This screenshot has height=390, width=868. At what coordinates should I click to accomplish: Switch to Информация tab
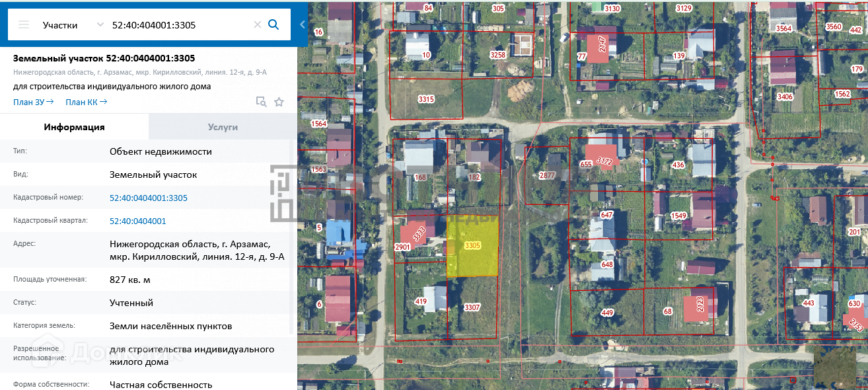[x=74, y=127]
